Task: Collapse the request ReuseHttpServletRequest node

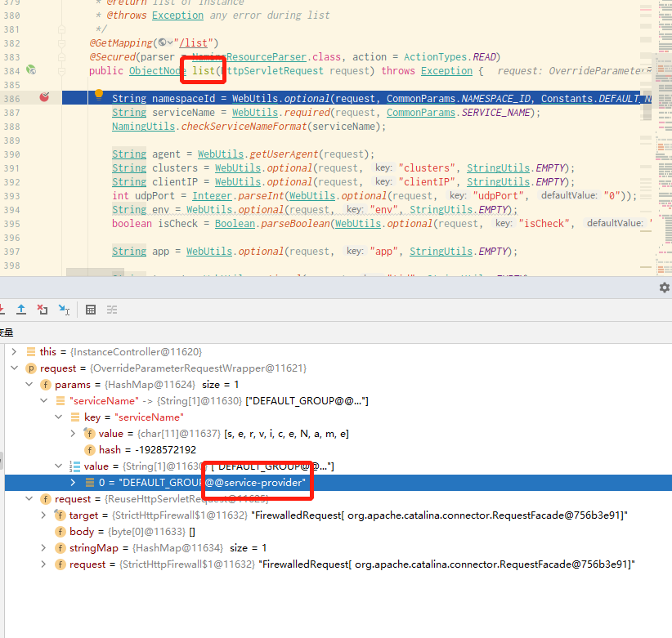Action: tap(29, 499)
